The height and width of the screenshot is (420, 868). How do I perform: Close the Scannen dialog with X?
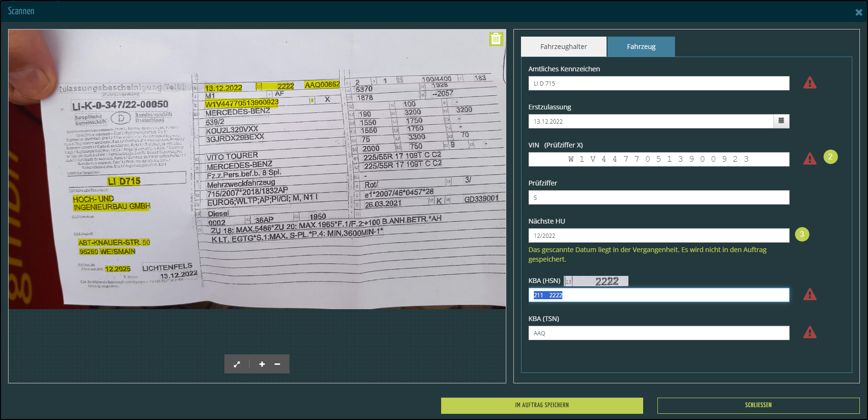pos(858,12)
